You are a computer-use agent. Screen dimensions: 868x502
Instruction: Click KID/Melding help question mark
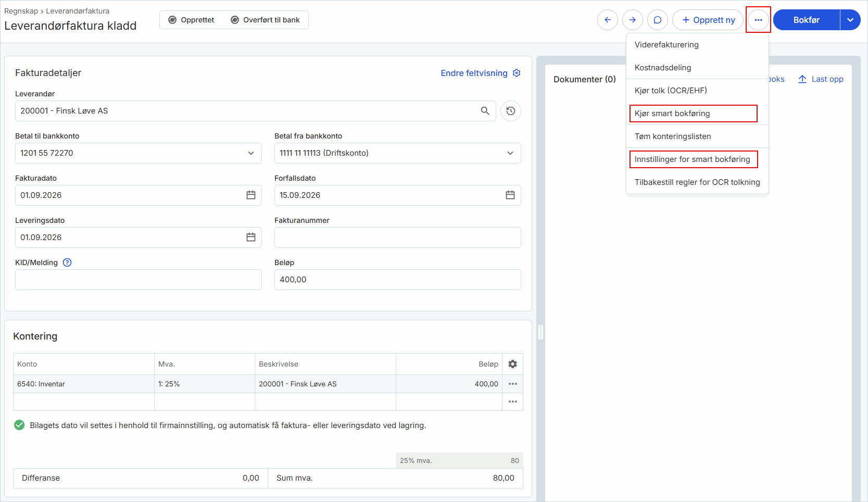click(67, 262)
